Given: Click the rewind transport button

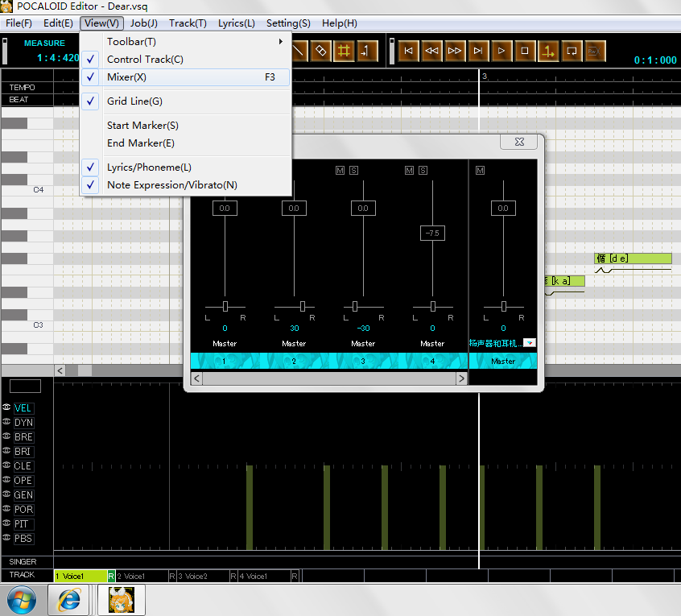Looking at the screenshot, I should [431, 51].
